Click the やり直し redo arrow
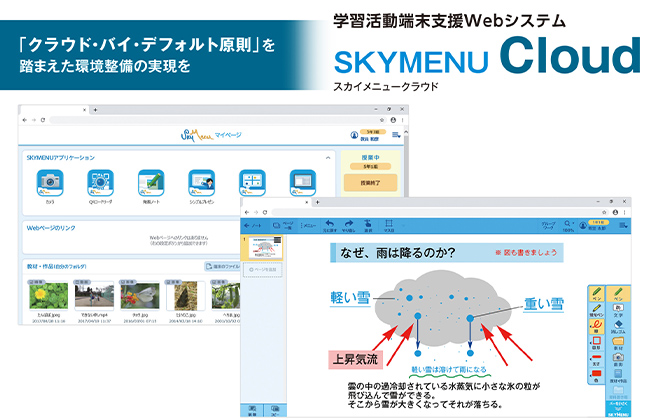 pyautogui.click(x=349, y=226)
